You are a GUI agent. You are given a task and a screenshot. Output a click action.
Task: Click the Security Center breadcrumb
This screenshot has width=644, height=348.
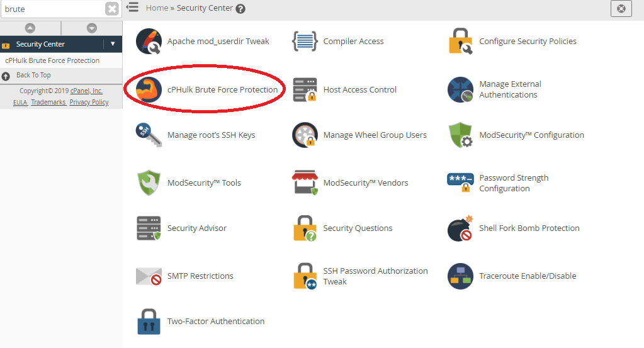pyautogui.click(x=205, y=8)
